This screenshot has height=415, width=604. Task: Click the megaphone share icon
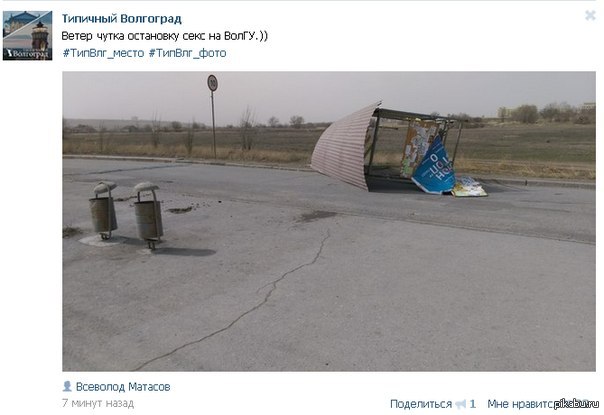point(460,404)
